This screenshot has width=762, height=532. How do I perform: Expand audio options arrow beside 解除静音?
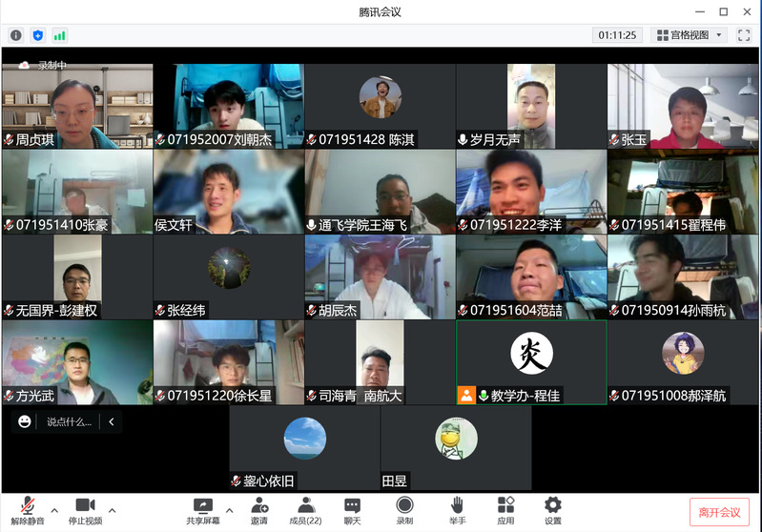pyautogui.click(x=54, y=509)
